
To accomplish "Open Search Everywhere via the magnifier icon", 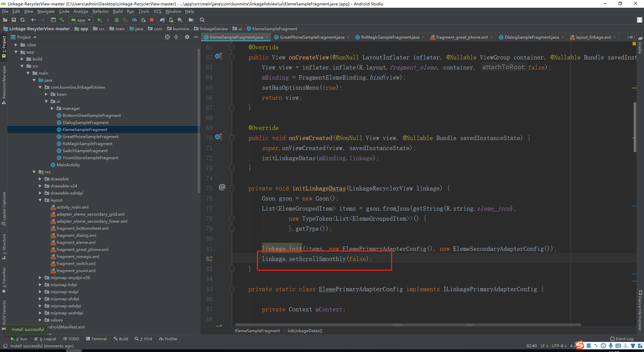I will tap(202, 20).
